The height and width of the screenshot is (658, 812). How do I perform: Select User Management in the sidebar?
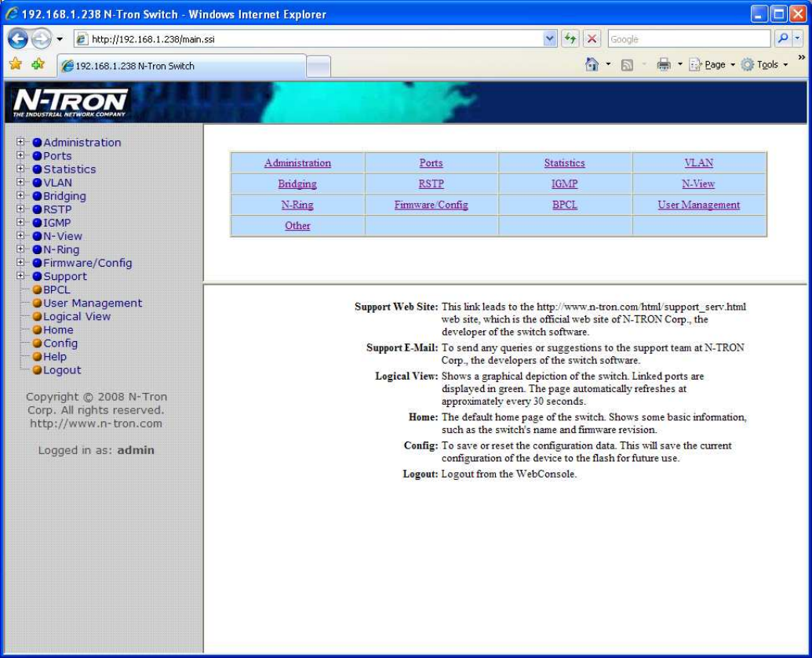click(x=92, y=304)
